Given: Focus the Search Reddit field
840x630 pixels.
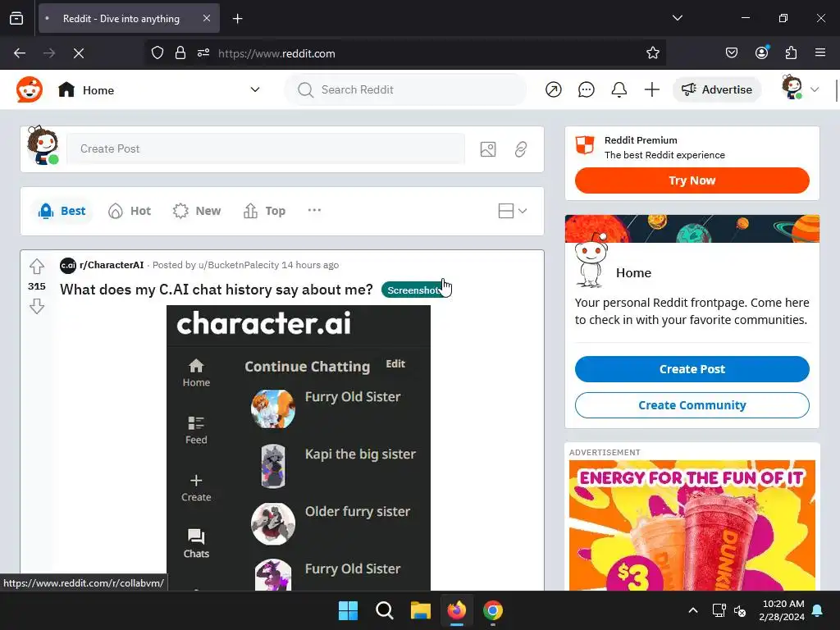Looking at the screenshot, I should [x=405, y=89].
